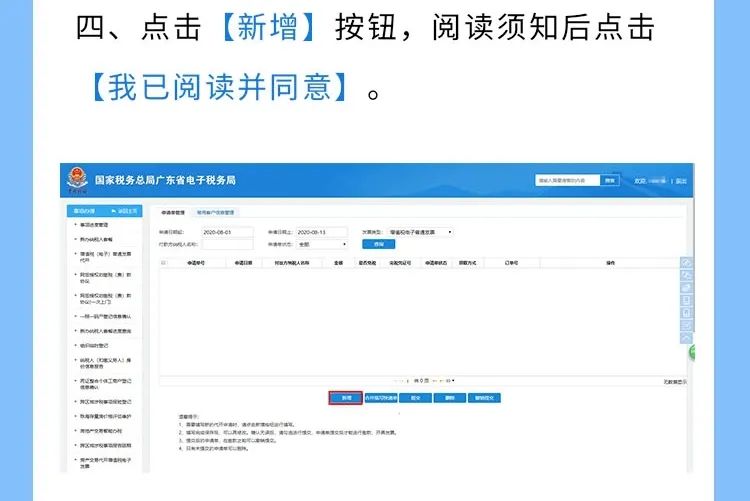Click the 撤销提交 button
The width and height of the screenshot is (750, 501).
click(485, 398)
